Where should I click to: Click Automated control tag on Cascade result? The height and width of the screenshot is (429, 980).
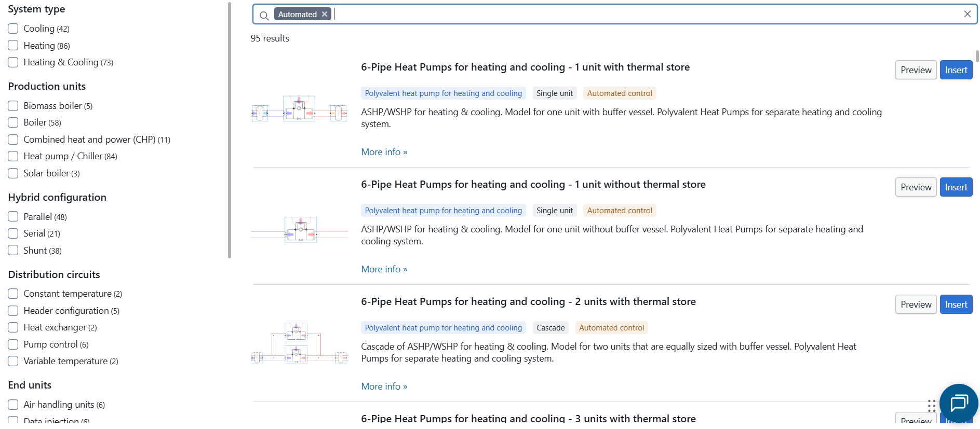click(x=611, y=328)
